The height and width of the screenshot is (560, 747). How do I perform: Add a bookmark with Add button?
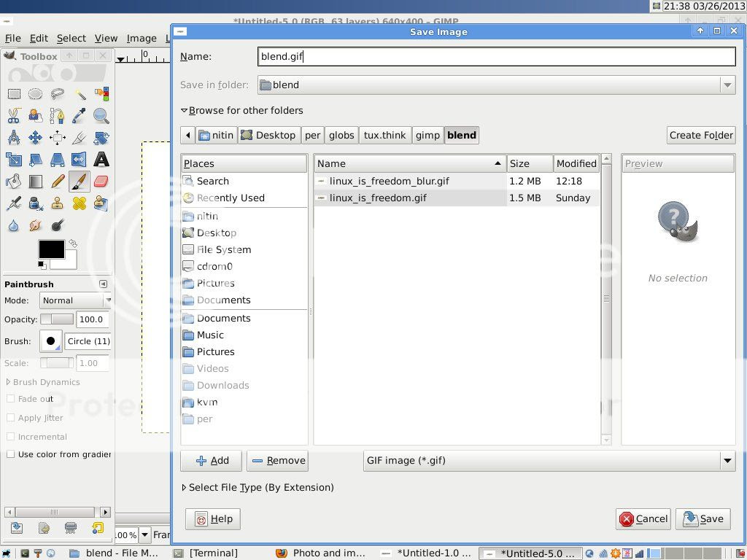pos(211,461)
